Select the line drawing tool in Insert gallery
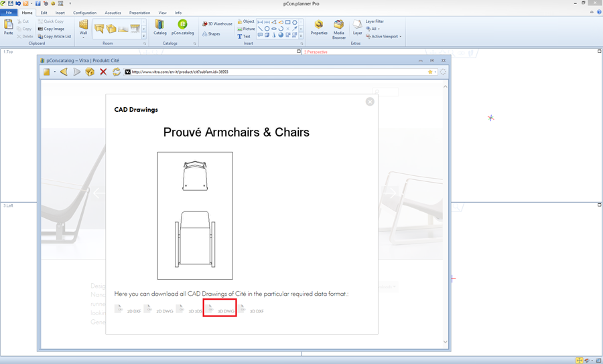The height and width of the screenshot is (364, 603). [261, 29]
